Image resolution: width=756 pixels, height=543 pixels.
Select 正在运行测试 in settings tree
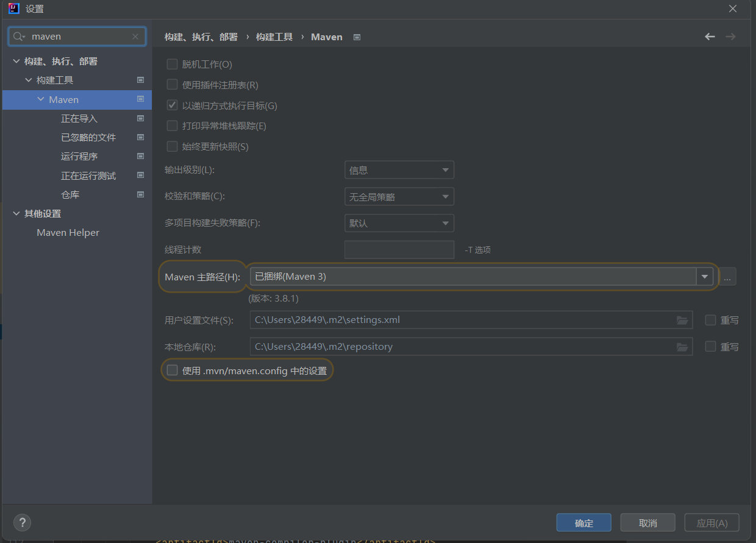88,176
